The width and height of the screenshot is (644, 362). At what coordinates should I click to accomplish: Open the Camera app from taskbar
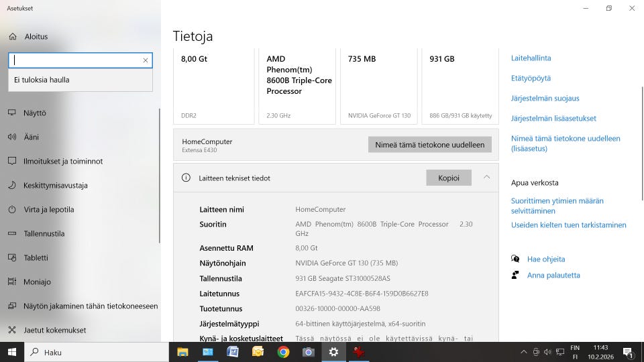[308, 352]
